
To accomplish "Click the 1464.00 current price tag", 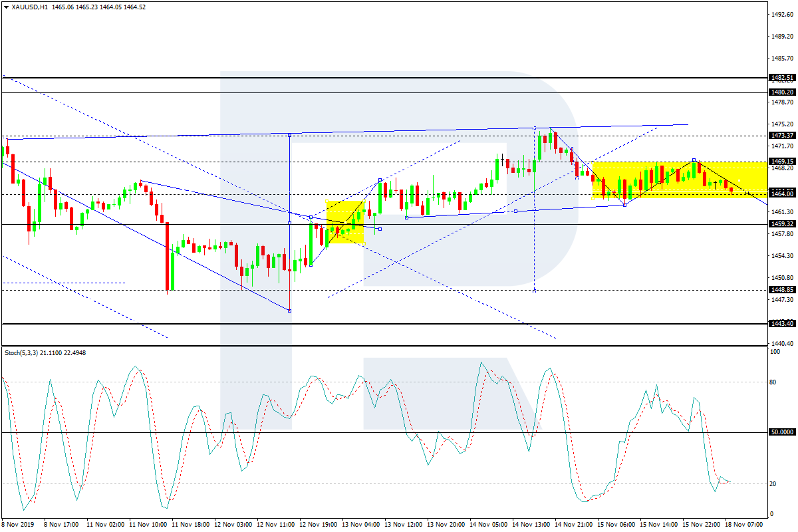I will click(x=781, y=194).
